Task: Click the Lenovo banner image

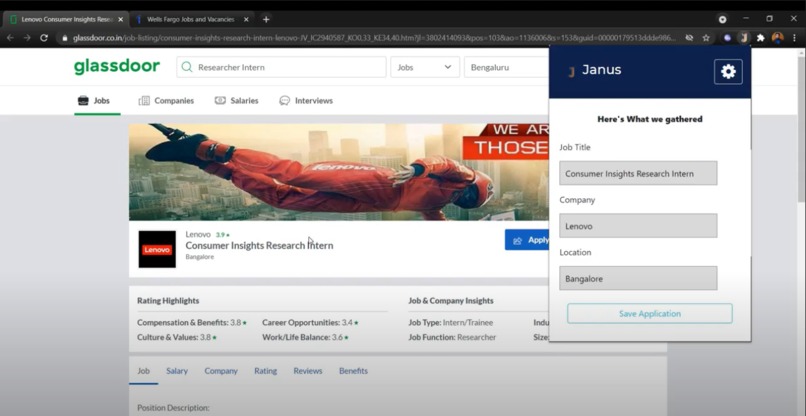Action: point(339,172)
